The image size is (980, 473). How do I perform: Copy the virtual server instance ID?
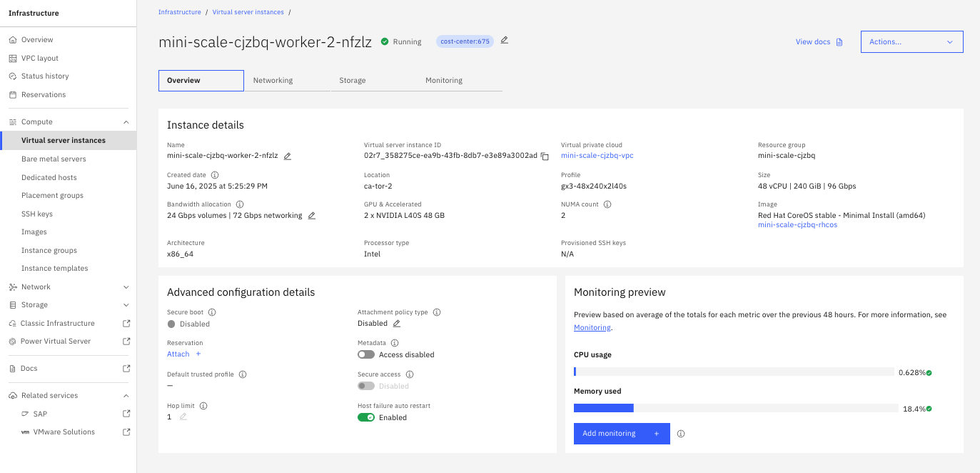click(x=545, y=156)
